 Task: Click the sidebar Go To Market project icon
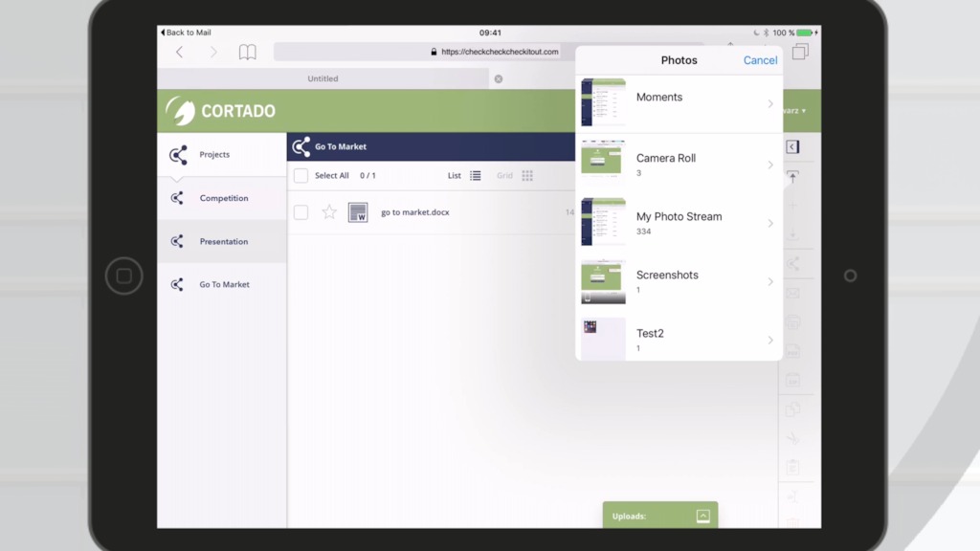pyautogui.click(x=177, y=284)
